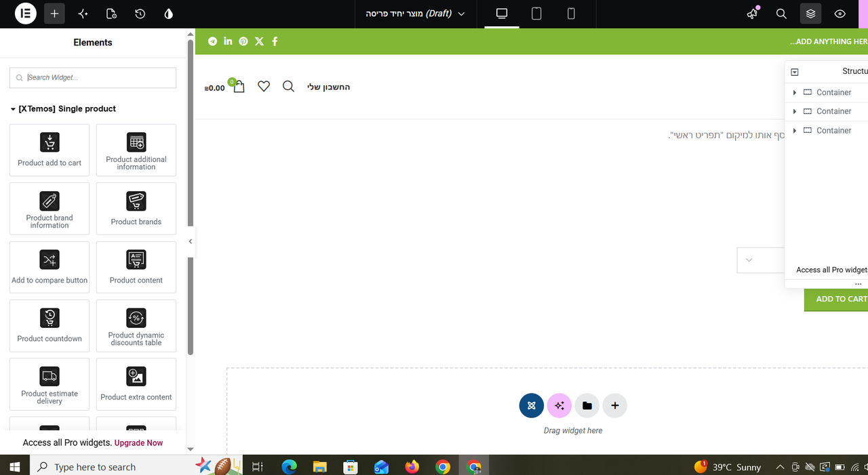Viewport: 868px width, 475px height.
Task: Click the Search Widget input field
Action: [x=93, y=77]
